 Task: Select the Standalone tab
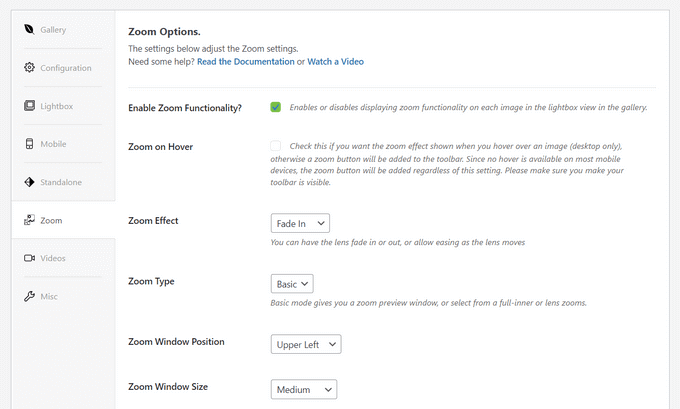[x=63, y=182]
